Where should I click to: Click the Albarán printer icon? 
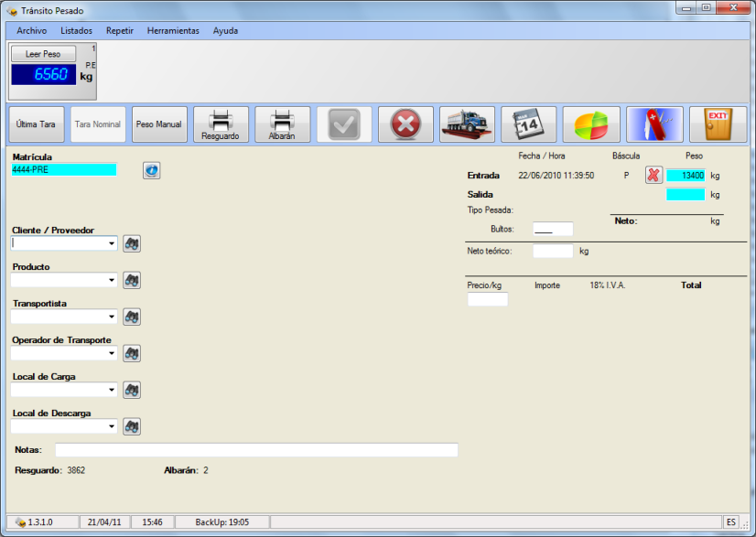(x=282, y=124)
